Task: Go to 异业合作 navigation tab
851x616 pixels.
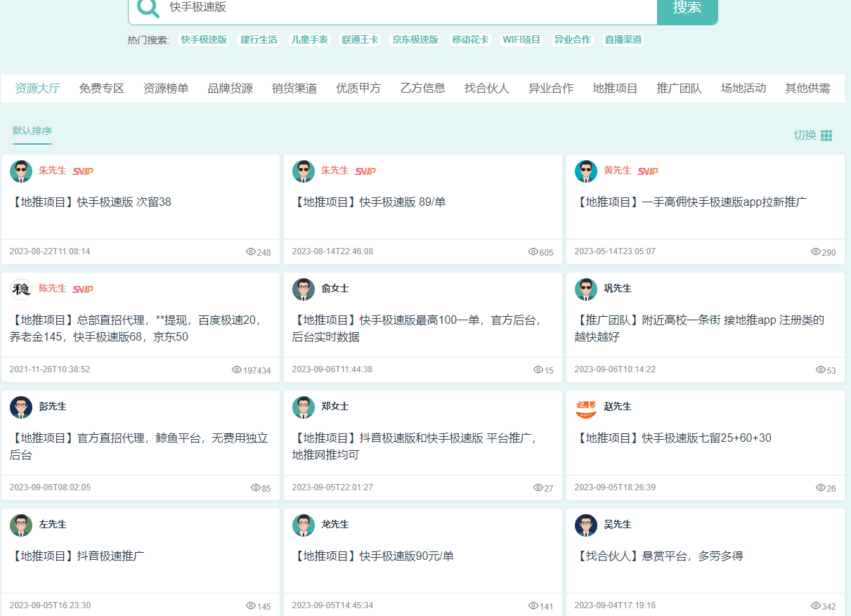Action: (x=551, y=89)
